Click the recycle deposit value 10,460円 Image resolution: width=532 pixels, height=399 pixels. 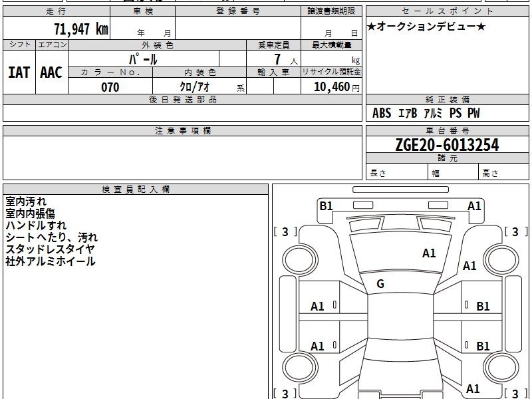[336, 87]
